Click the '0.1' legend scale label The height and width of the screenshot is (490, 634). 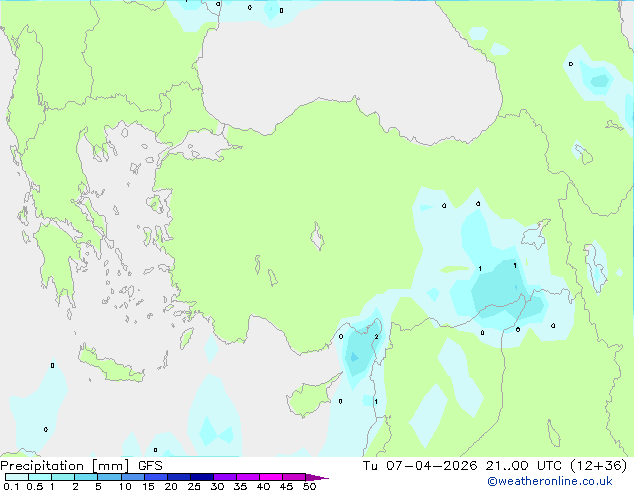coord(11,486)
